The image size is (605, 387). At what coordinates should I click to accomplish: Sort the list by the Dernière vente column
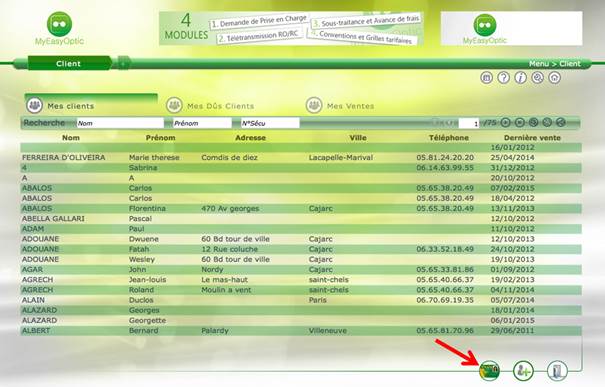point(532,138)
